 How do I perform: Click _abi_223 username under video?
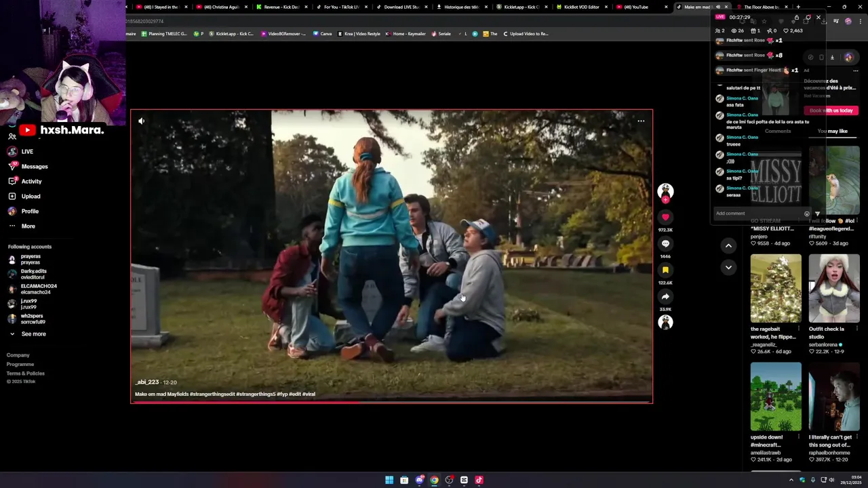[147, 382]
